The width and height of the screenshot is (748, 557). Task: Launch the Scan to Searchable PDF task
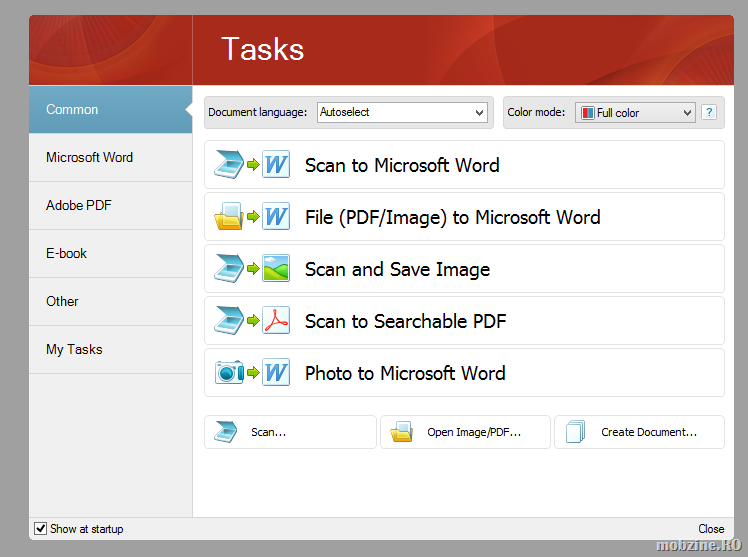405,321
